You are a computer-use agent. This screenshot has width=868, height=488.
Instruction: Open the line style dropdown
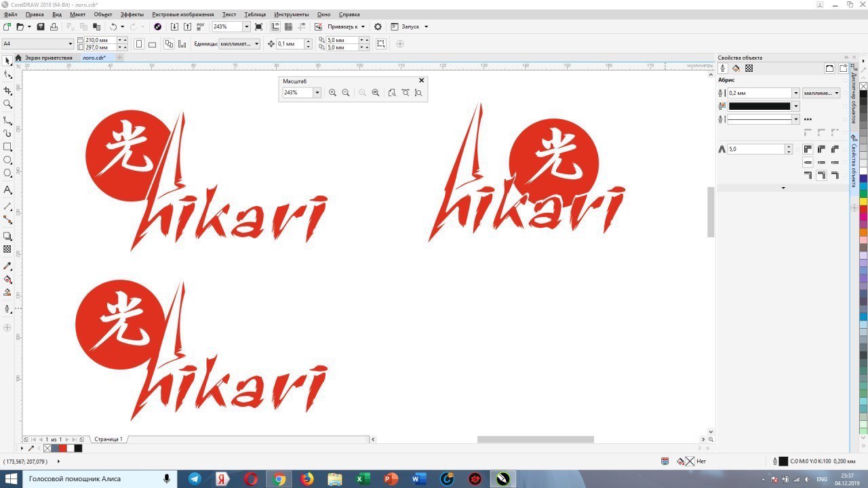point(796,119)
